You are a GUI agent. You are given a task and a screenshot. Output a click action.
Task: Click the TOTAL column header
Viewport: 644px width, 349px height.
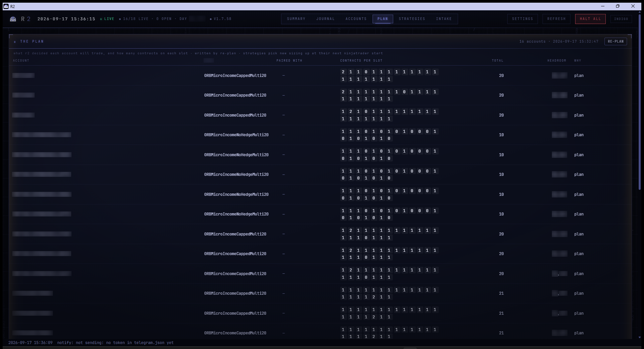pyautogui.click(x=498, y=61)
